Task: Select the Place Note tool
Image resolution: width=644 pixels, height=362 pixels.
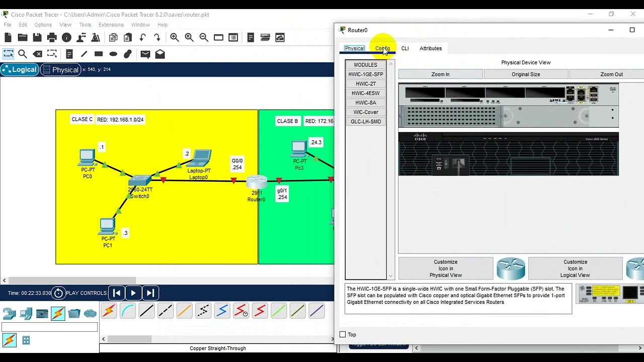Action: [x=69, y=54]
